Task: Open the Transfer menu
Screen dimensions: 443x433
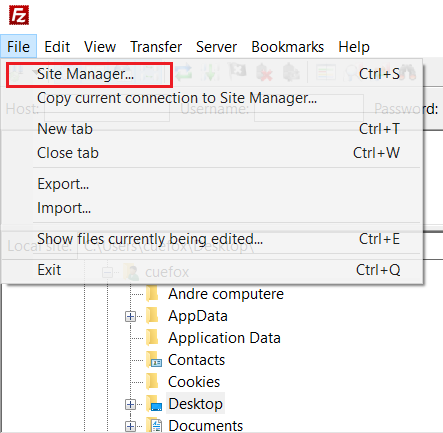Action: point(156,47)
